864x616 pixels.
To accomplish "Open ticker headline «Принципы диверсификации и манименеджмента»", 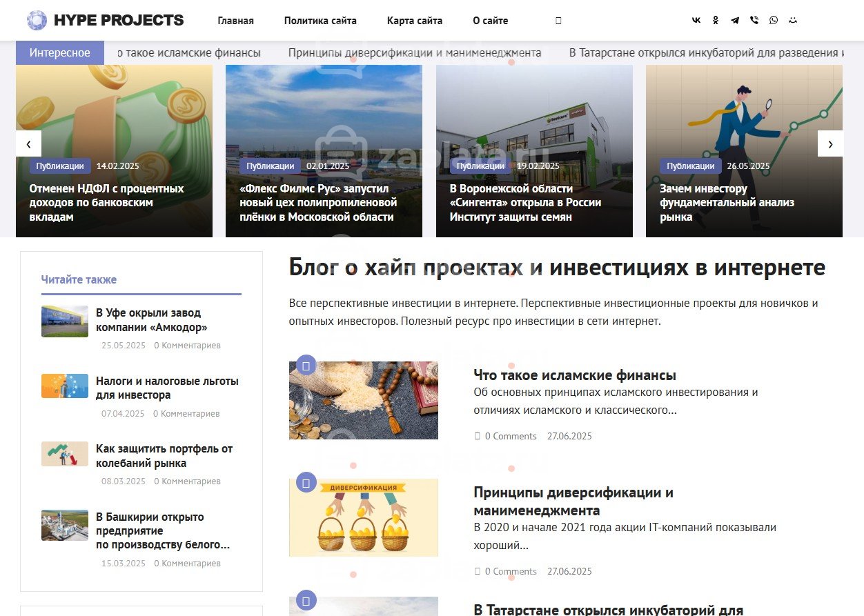I will pyautogui.click(x=415, y=52).
